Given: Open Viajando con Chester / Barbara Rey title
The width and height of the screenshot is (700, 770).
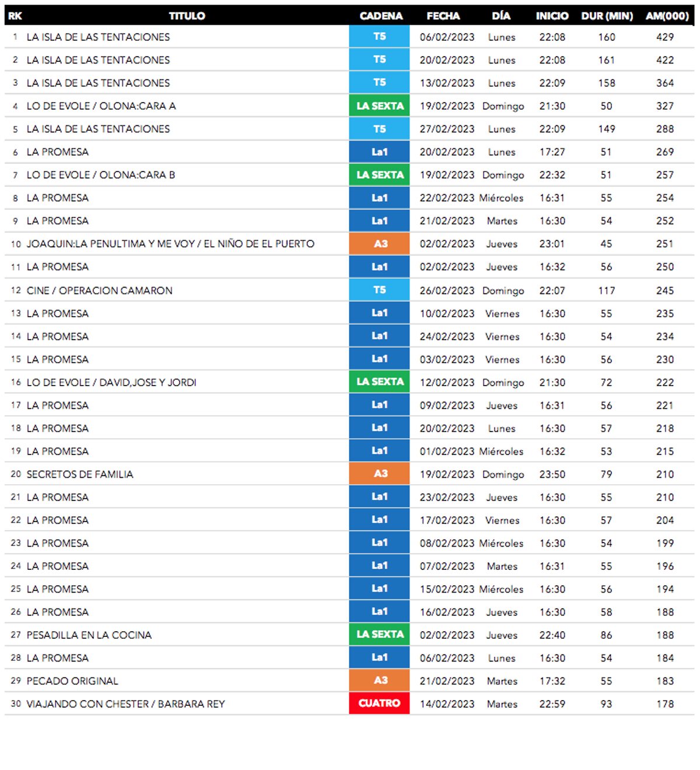Looking at the screenshot, I should coord(125,704).
